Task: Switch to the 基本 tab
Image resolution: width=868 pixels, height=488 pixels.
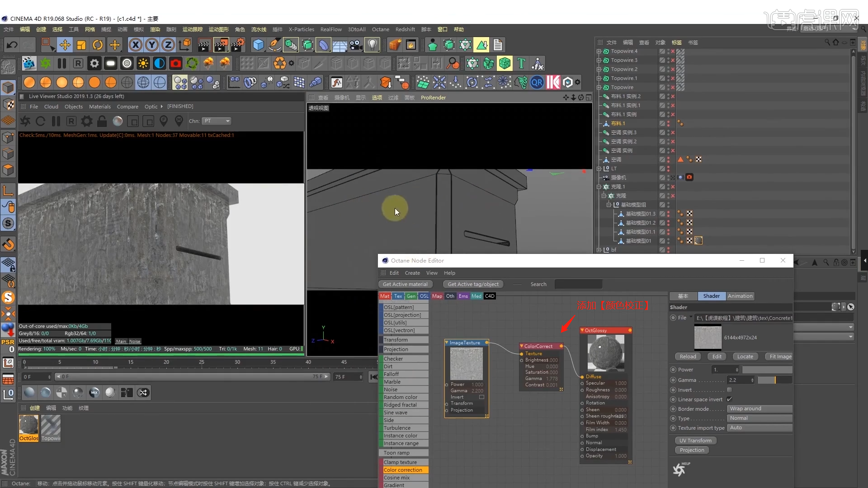Action: click(x=683, y=296)
